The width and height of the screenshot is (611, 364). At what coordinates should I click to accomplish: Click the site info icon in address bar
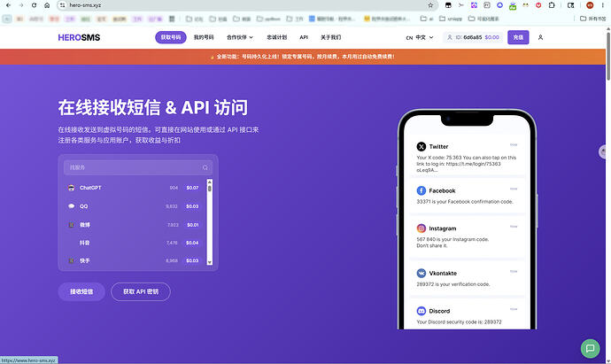[x=63, y=5]
